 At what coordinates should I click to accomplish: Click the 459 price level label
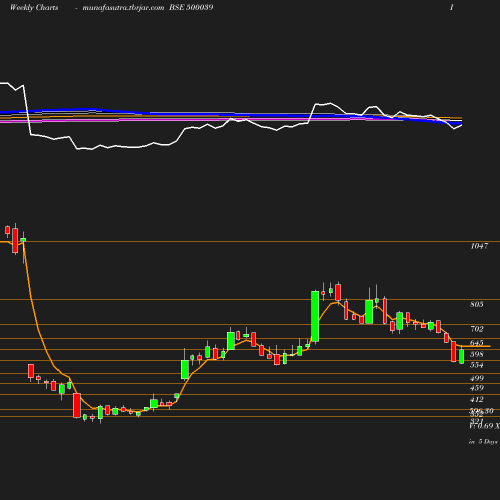coord(477,388)
